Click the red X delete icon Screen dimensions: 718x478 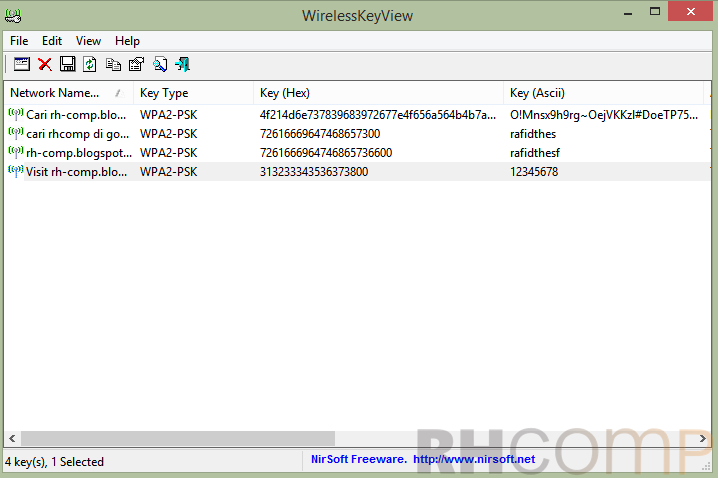(x=45, y=64)
